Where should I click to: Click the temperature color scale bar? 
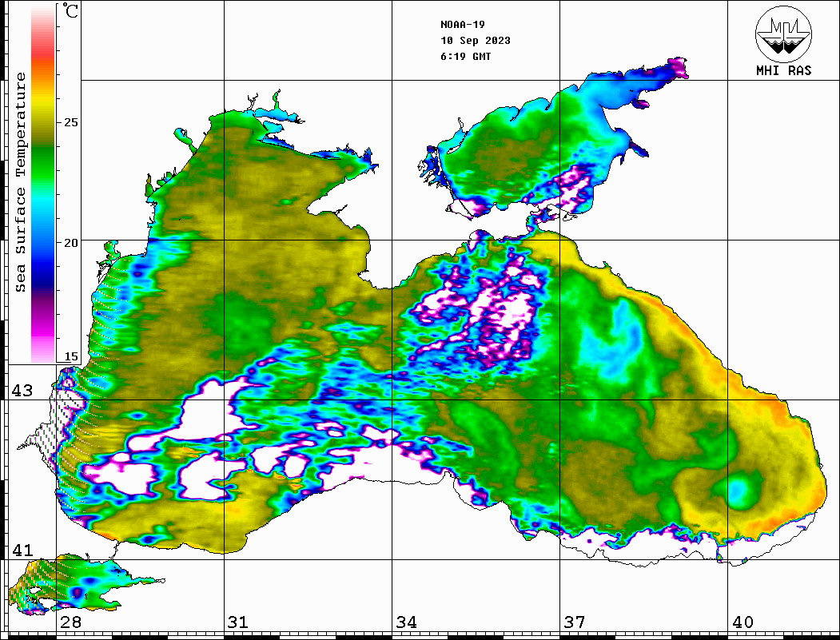43,183
